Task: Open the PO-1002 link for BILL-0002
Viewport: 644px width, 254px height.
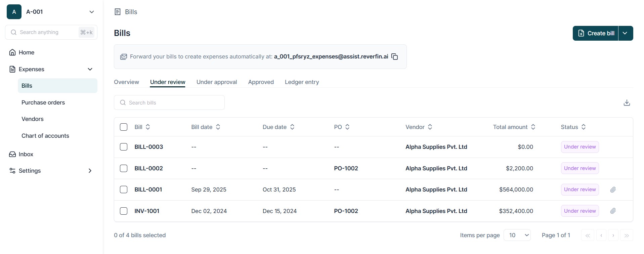Action: (346, 168)
